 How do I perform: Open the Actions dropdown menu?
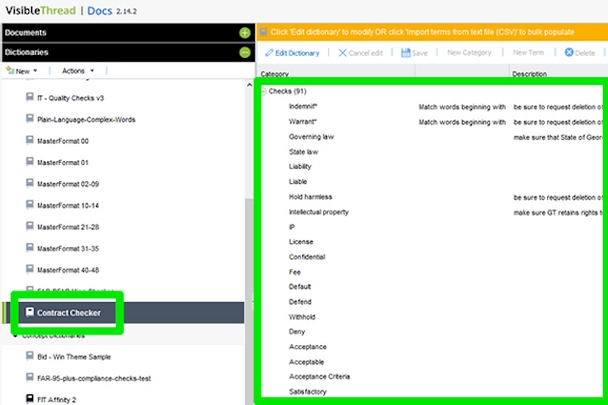coord(77,71)
